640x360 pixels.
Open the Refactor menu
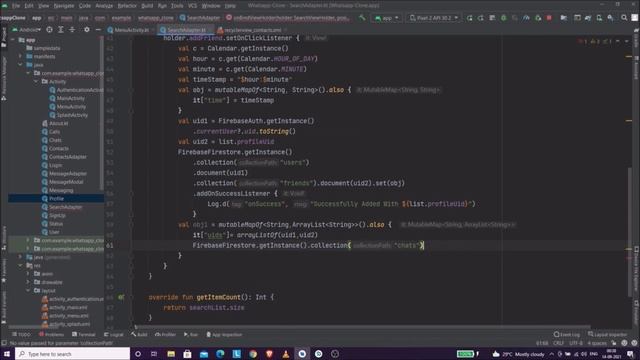pyautogui.click(x=127, y=6)
